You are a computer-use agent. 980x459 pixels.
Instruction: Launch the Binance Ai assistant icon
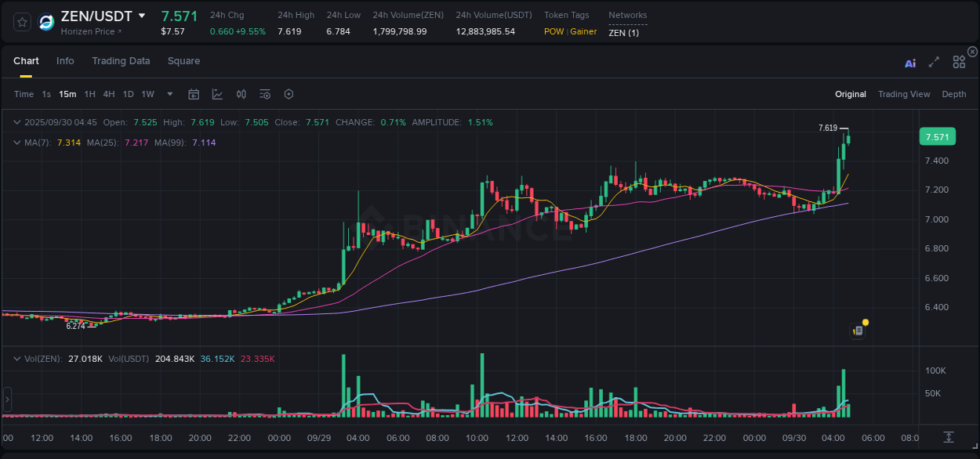click(x=909, y=63)
